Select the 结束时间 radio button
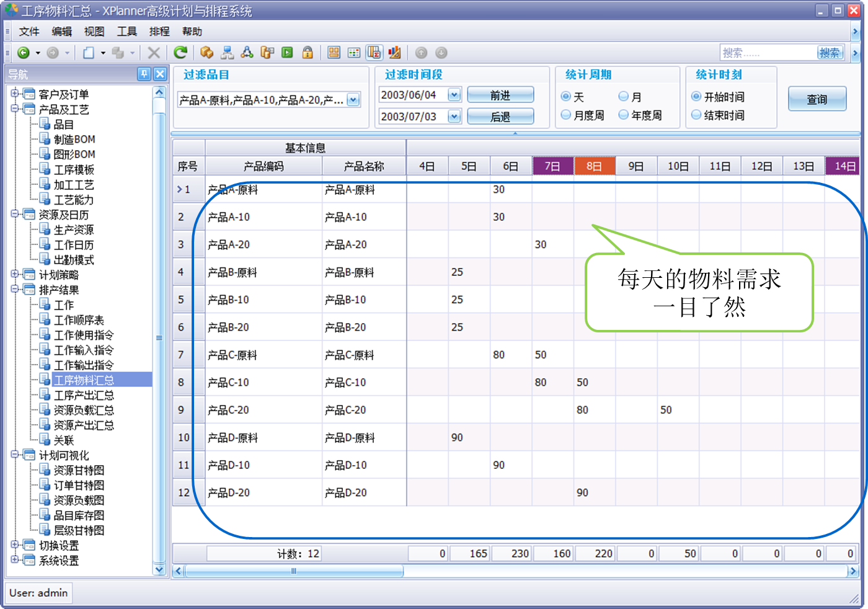Screen dimensions: 868x609 tap(696, 115)
